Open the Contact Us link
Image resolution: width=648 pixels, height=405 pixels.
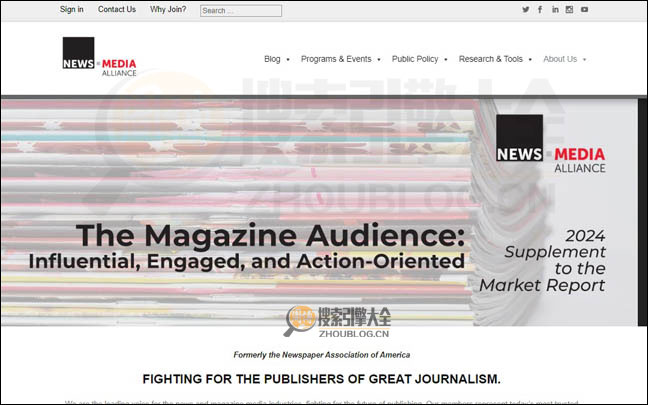pos(117,9)
